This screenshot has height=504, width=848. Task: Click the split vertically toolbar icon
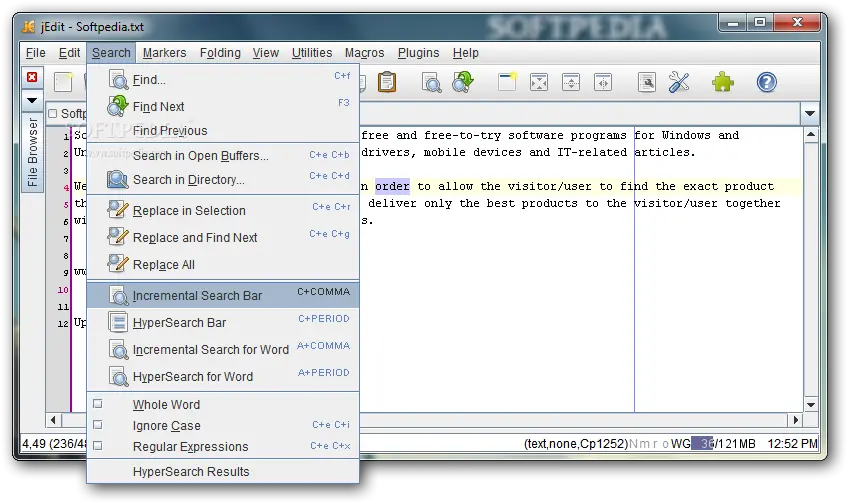click(603, 83)
